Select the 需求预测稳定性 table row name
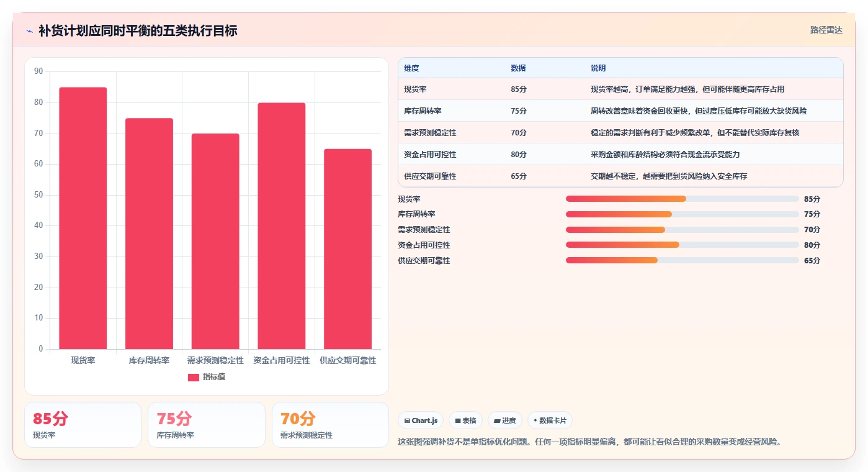 coord(430,133)
